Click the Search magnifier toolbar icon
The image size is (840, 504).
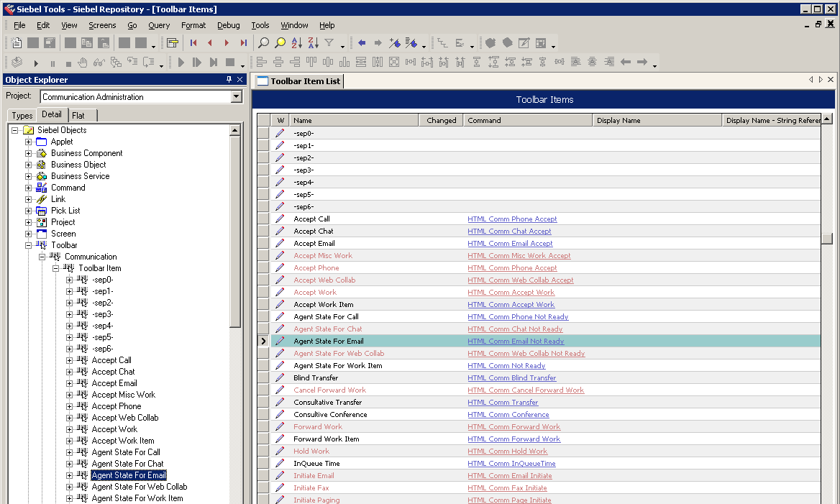pyautogui.click(x=264, y=42)
